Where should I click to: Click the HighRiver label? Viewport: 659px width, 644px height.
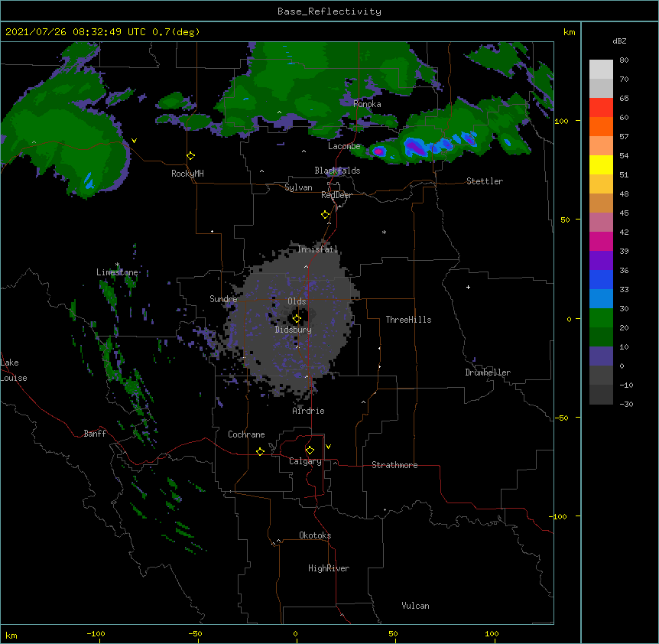[x=329, y=568]
